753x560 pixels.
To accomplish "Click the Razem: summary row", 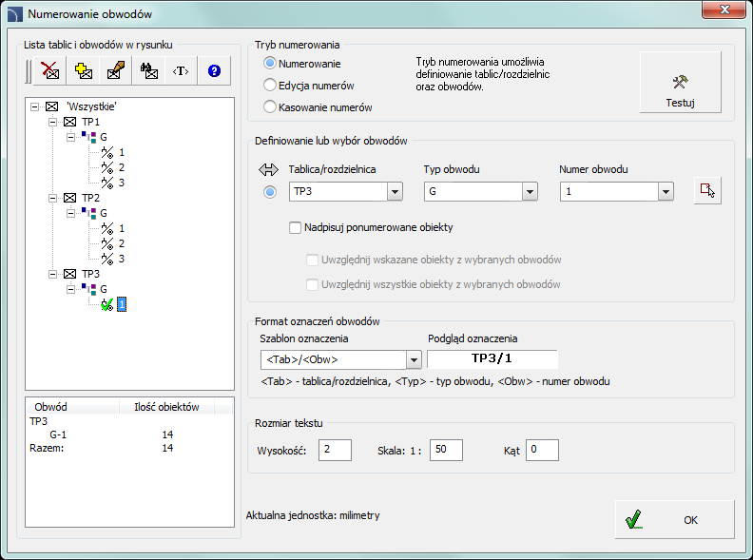I will click(x=129, y=448).
